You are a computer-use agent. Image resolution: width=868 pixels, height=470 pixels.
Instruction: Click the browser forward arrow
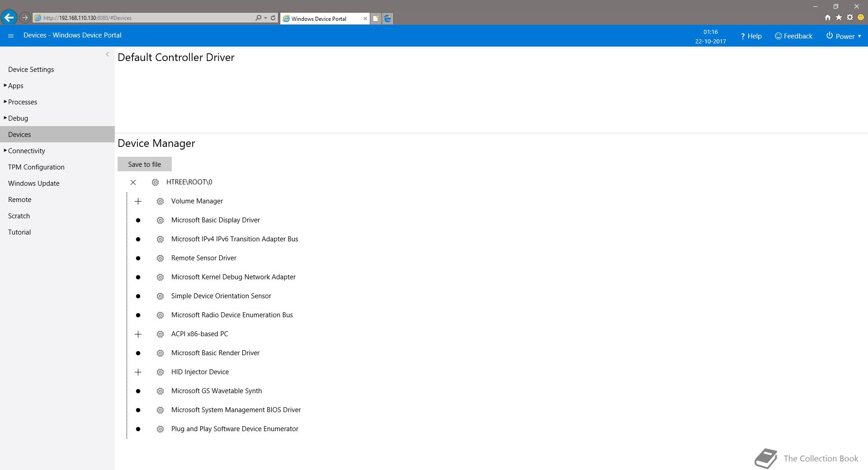coord(25,18)
